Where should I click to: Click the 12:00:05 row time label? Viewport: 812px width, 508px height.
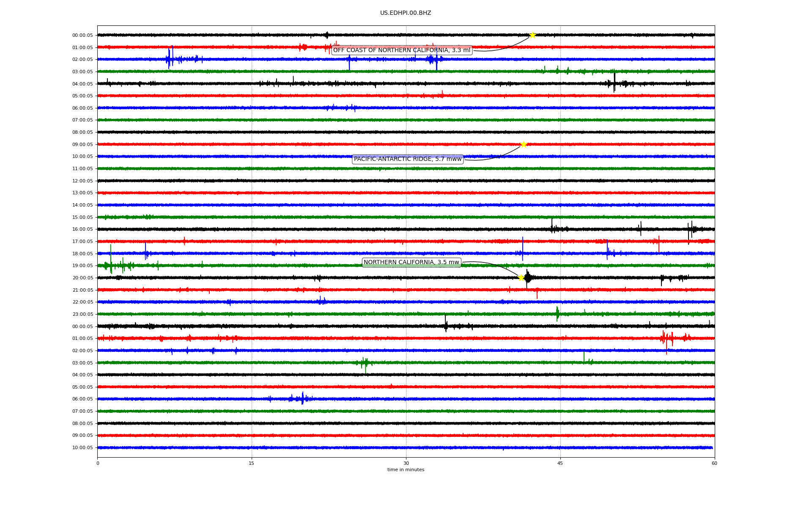click(82, 181)
